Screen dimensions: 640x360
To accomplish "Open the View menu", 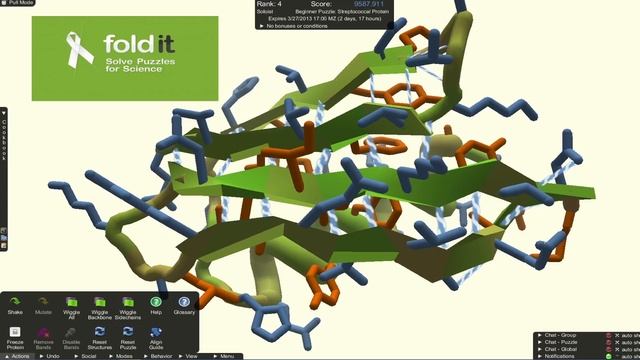I will coord(188,356).
